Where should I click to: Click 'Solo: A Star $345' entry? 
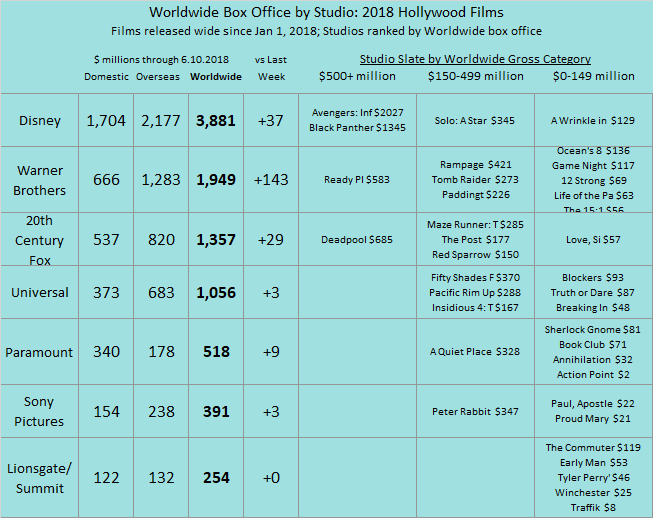[475, 121]
